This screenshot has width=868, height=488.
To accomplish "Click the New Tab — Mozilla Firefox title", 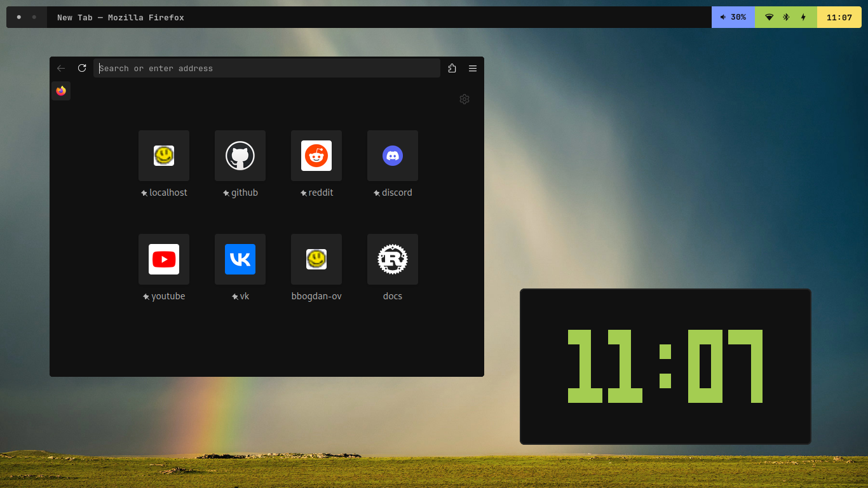I will (x=121, y=18).
